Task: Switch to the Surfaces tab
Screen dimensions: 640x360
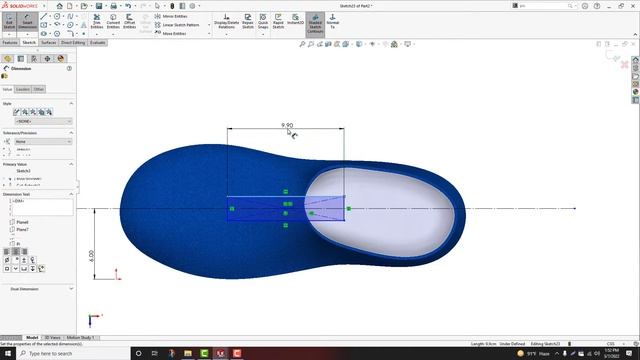Action: point(49,42)
